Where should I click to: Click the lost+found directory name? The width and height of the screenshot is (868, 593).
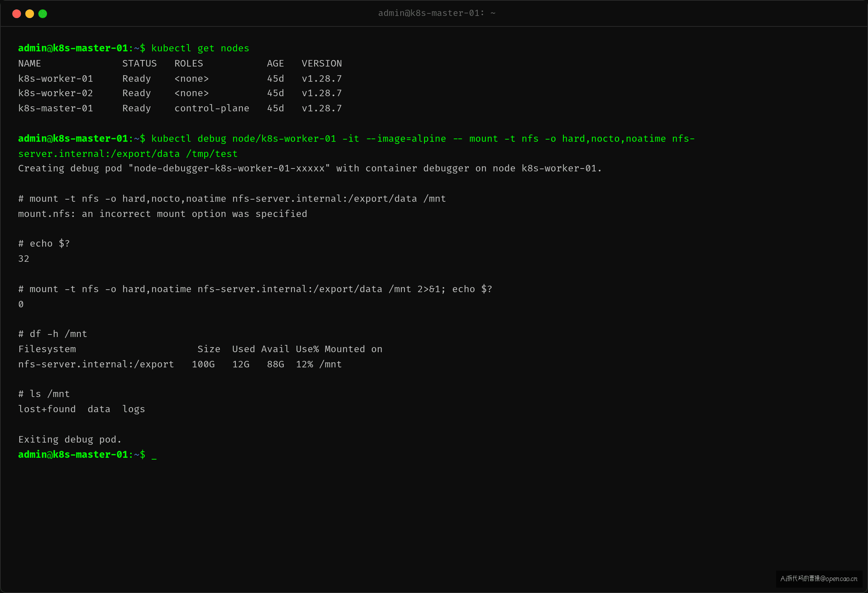(x=47, y=409)
